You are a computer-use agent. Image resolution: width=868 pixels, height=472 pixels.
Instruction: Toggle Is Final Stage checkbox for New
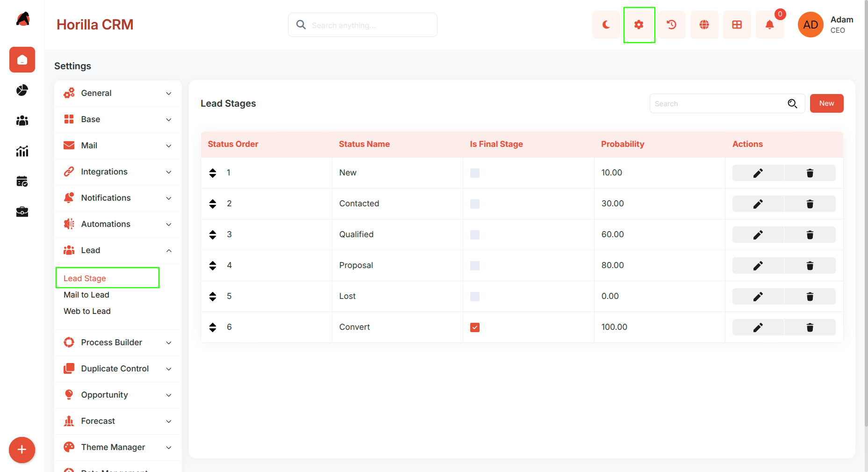tap(475, 173)
